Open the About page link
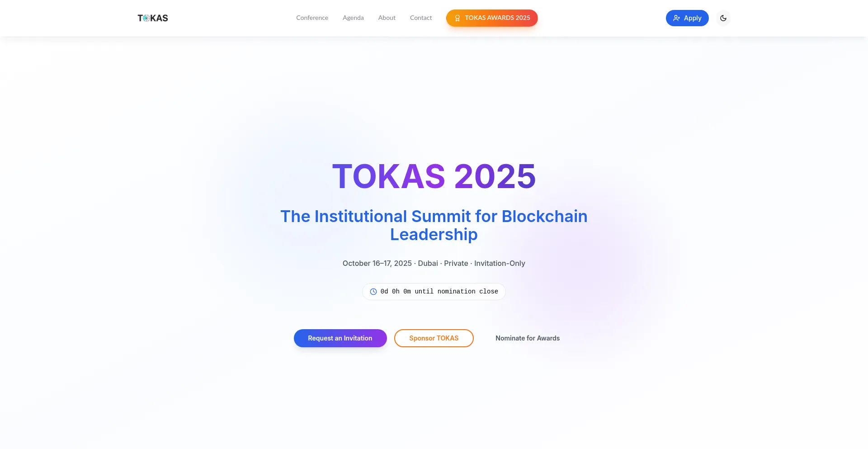The image size is (868, 449). click(x=387, y=18)
